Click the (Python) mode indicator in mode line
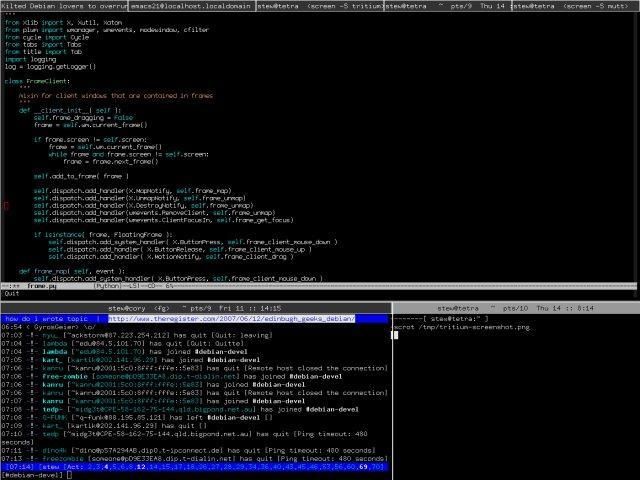 pyautogui.click(x=107, y=286)
